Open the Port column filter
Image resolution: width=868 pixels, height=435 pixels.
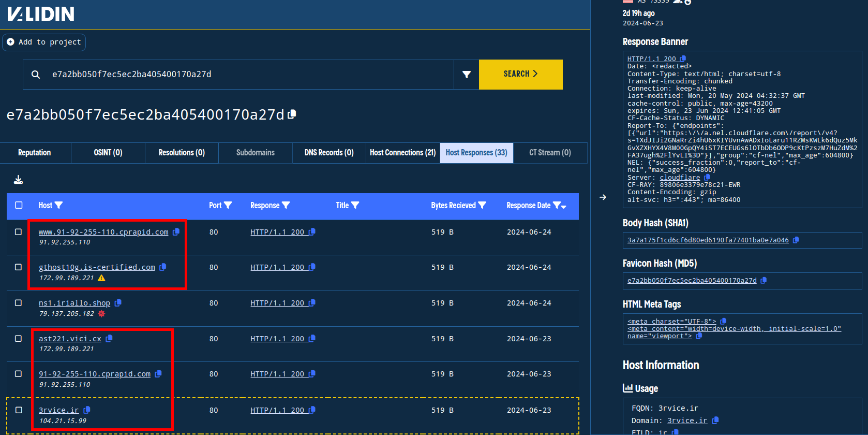(228, 206)
